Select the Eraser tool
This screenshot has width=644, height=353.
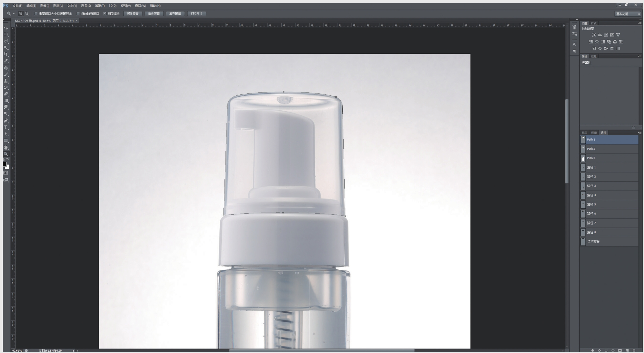(x=6, y=94)
